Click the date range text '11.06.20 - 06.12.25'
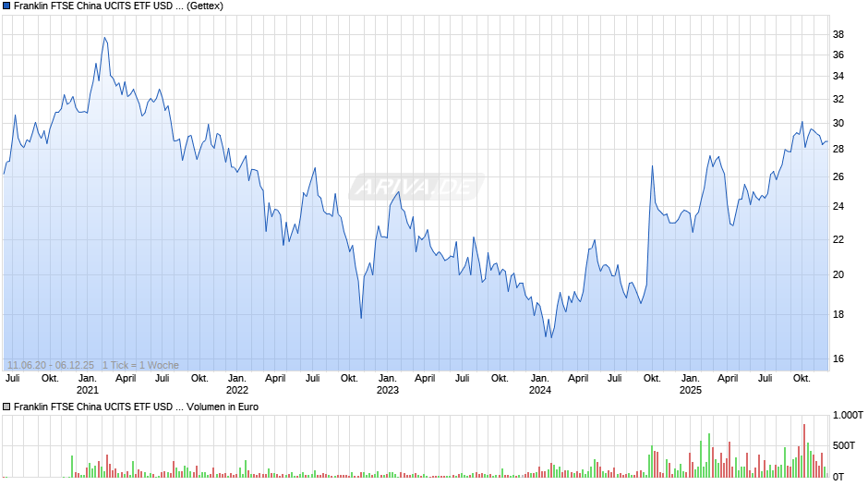The height and width of the screenshot is (486, 868). coord(51,365)
